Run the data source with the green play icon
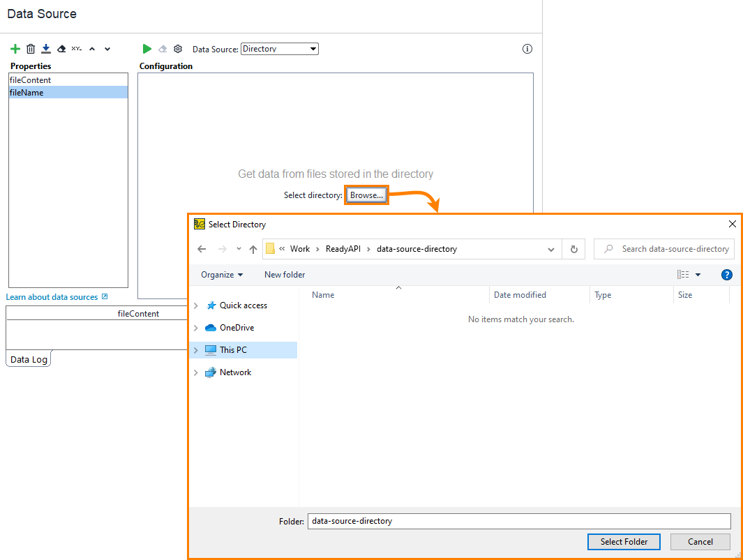This screenshot has width=743, height=560. click(147, 49)
